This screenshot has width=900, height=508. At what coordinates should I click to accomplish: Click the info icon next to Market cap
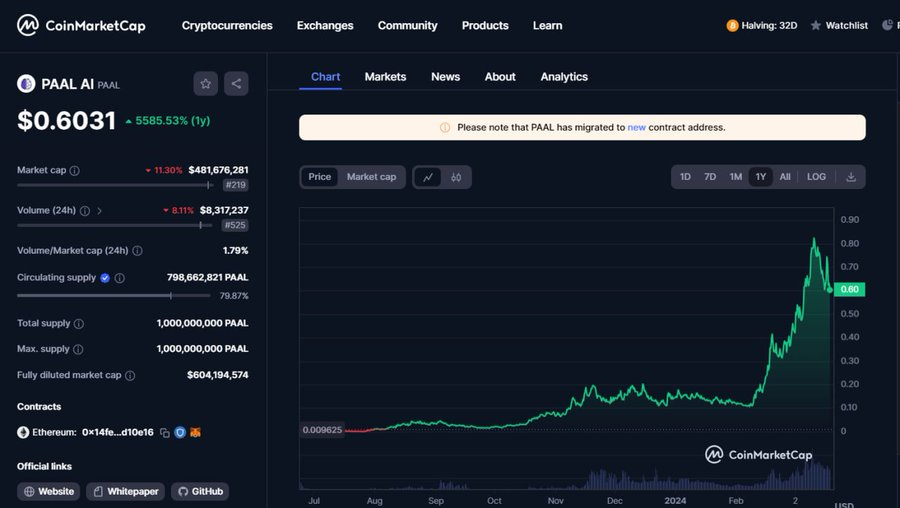tap(75, 171)
